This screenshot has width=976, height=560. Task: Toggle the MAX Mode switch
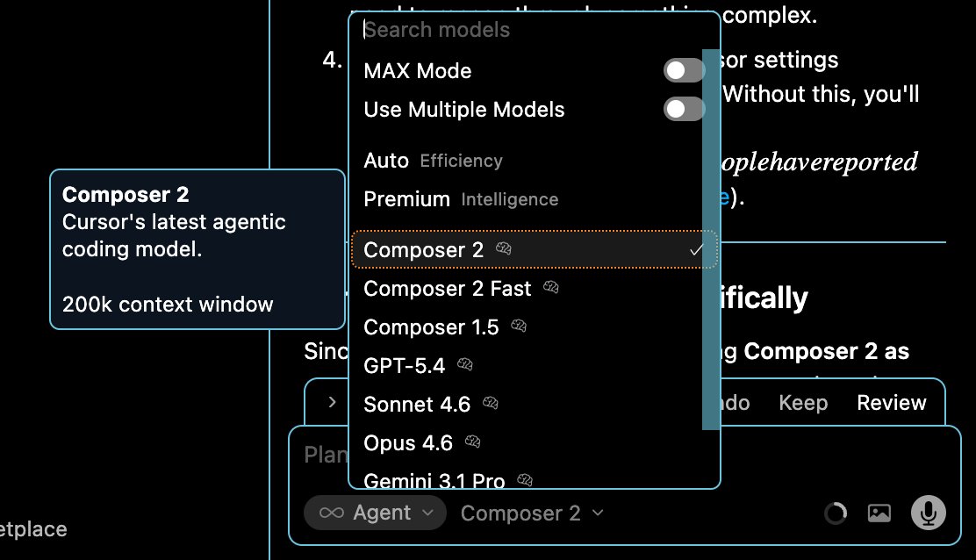(684, 70)
